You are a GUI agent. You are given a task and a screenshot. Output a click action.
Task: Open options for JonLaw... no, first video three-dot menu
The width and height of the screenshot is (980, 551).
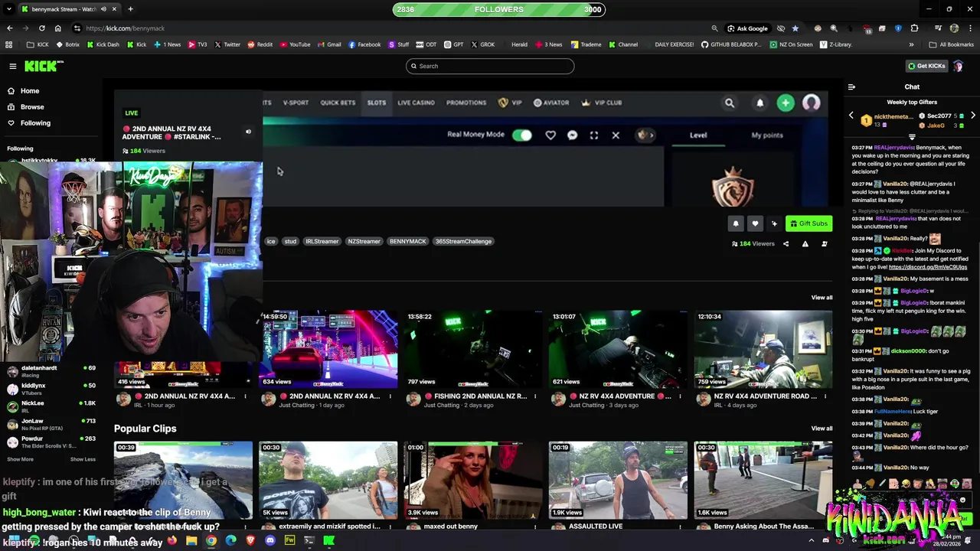point(245,396)
